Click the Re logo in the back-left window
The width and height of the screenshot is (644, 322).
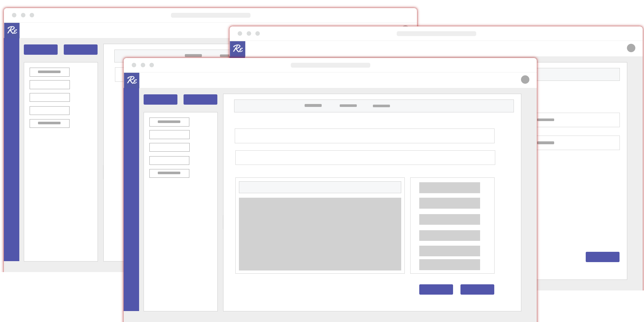(x=12, y=31)
